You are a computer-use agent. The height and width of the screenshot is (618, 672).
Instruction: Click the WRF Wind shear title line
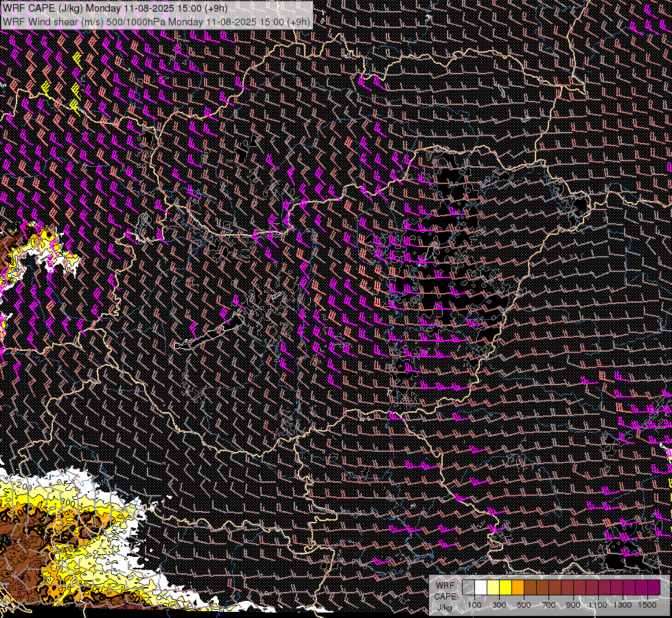[x=156, y=21]
